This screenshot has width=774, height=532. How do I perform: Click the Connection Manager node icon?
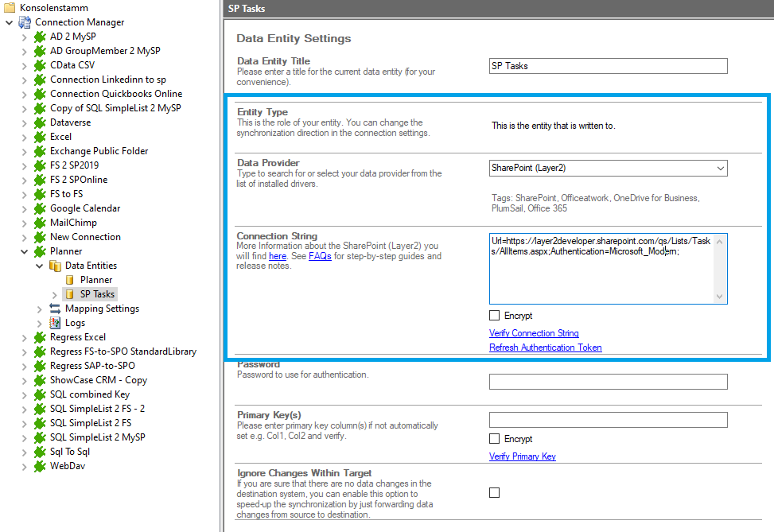coord(25,22)
